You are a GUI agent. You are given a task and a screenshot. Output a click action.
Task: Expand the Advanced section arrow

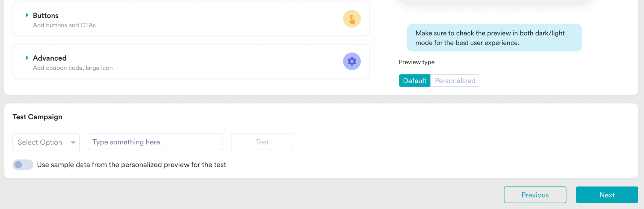(27, 58)
